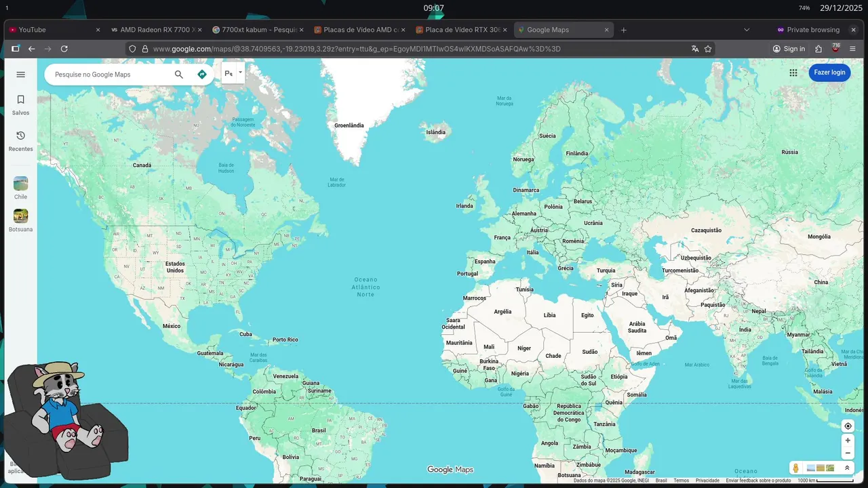Show my location on the map
The height and width of the screenshot is (488, 868).
848,426
